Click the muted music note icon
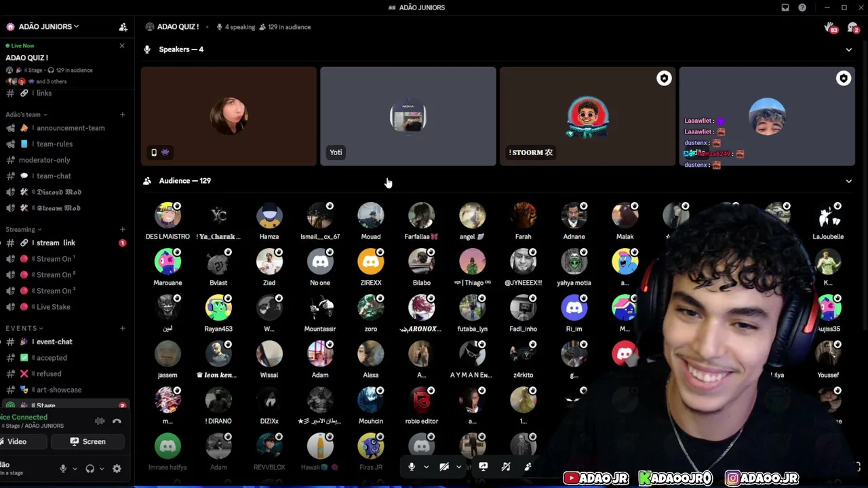Screen dimensions: 868x488 [506, 466]
